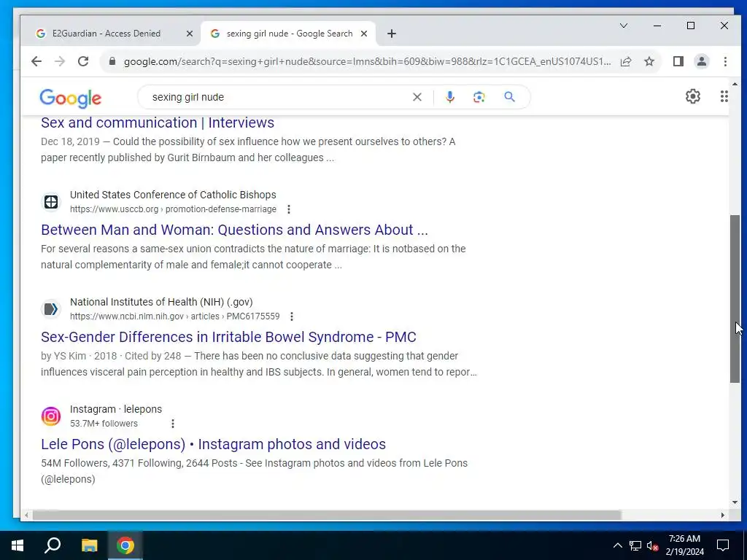Select the Google Search tab
Viewport: 747px width, 560px height.
pyautogui.click(x=290, y=34)
